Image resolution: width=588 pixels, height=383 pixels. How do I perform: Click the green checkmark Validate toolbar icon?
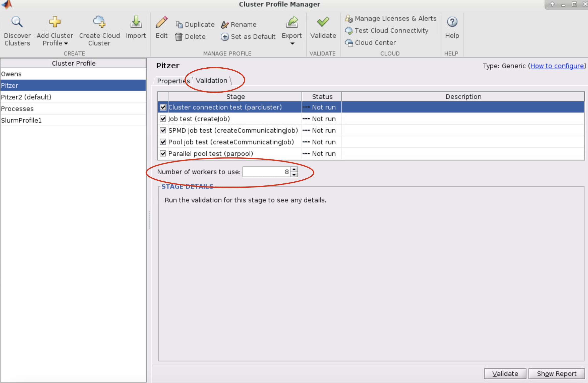(323, 22)
